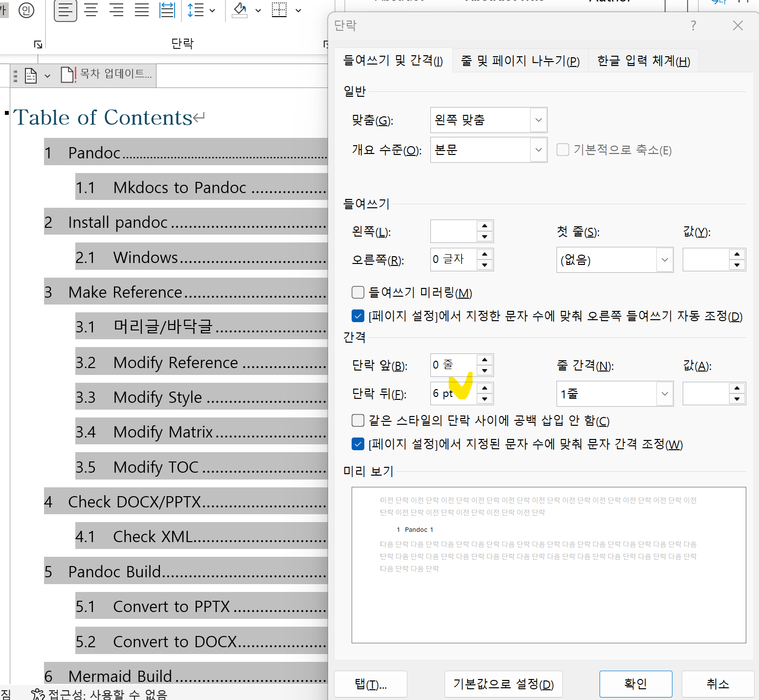Uncheck the 문자 간격 조정 checkbox

pos(358,444)
